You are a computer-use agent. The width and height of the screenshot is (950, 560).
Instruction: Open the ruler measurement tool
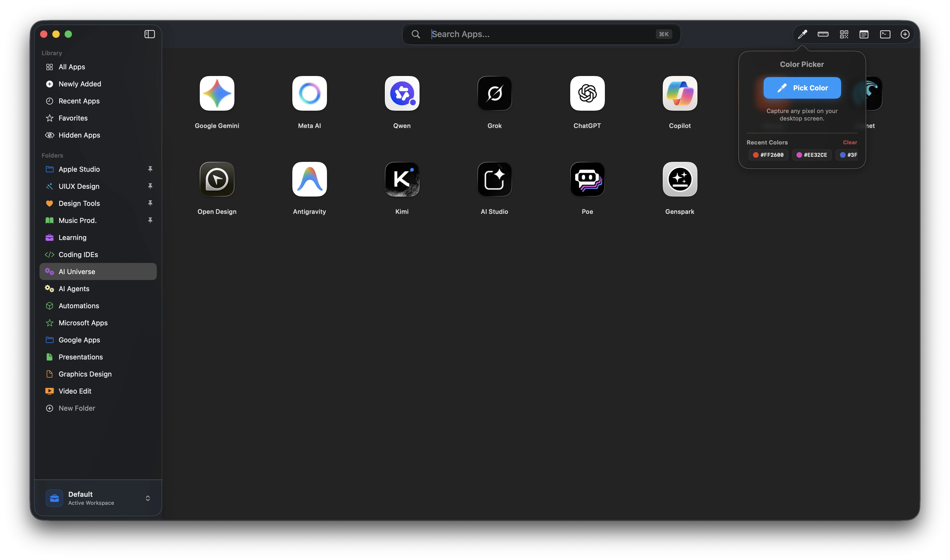click(x=823, y=34)
